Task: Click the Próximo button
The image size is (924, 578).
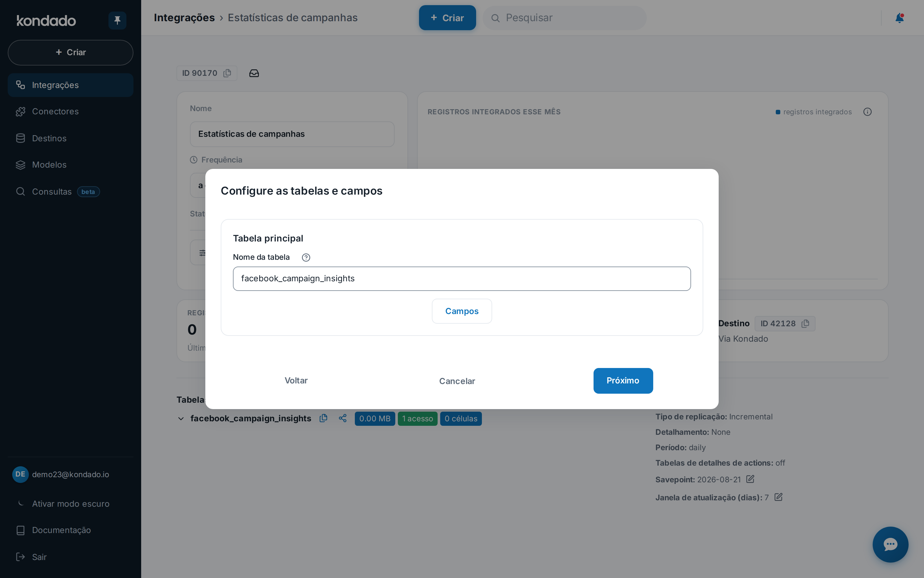Action: tap(623, 381)
